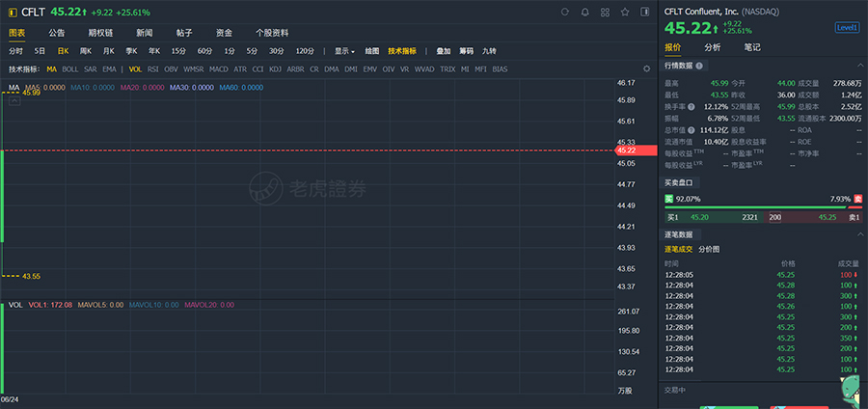868x409 pixels.
Task: Select the 年K chart period
Action: coord(154,51)
